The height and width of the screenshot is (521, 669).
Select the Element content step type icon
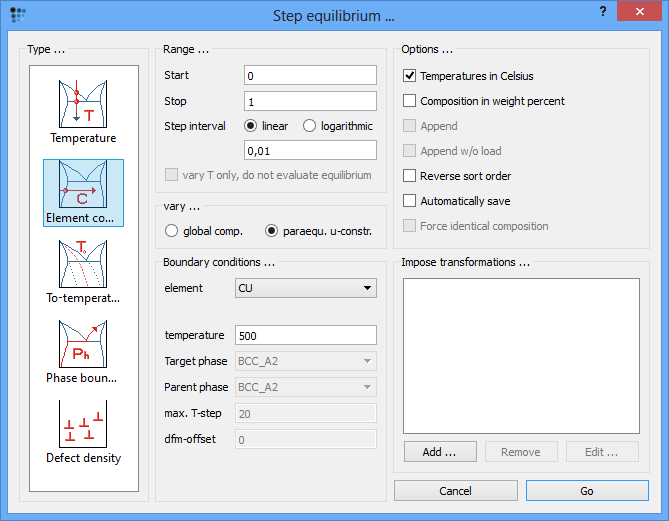tap(83, 192)
